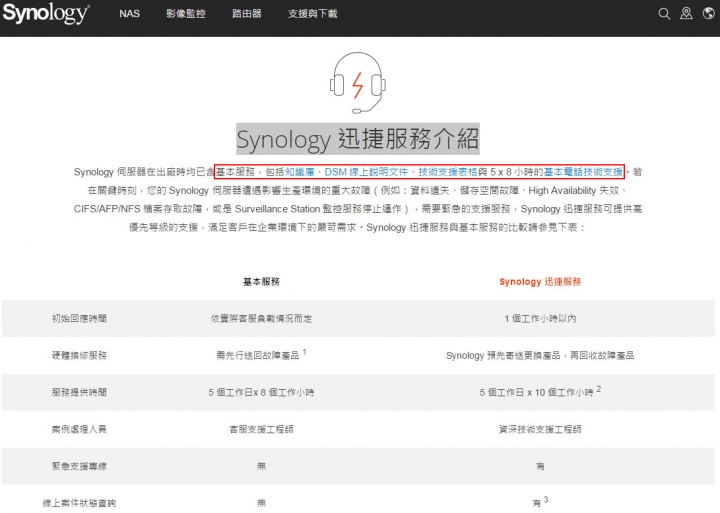720x513 pixels.
Task: Click footnote 3 superscript in 線上案件狀態查詢 row
Action: tap(546, 499)
